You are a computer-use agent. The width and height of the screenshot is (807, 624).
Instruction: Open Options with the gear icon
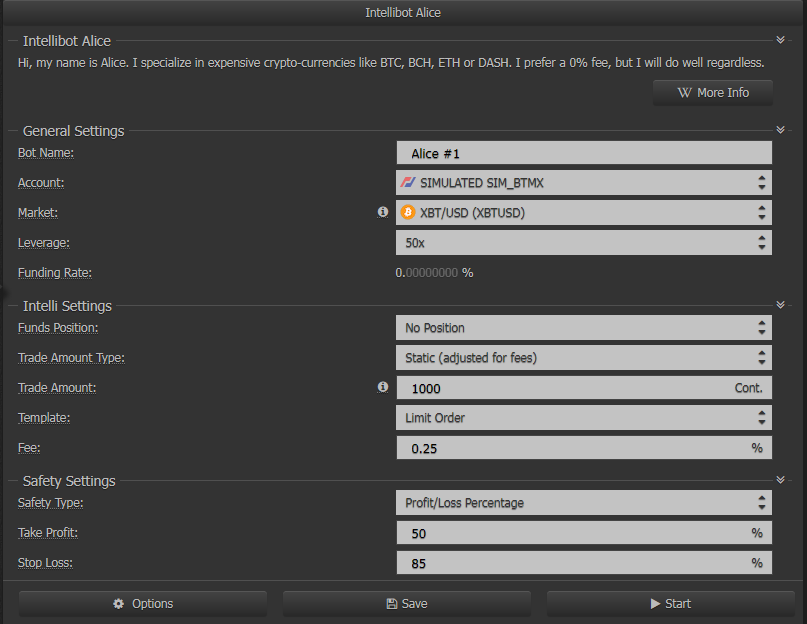[x=143, y=603]
